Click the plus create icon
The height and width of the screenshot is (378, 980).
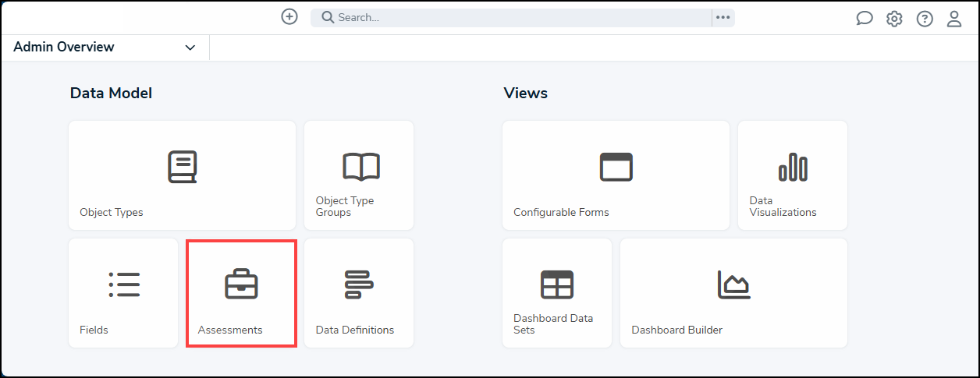(x=289, y=17)
